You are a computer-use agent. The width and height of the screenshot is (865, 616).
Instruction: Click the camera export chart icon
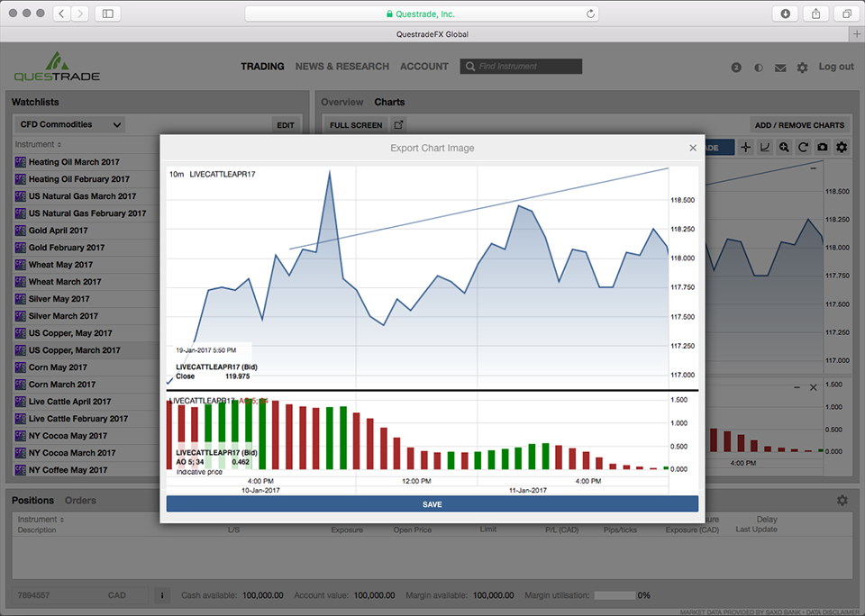pyautogui.click(x=823, y=147)
